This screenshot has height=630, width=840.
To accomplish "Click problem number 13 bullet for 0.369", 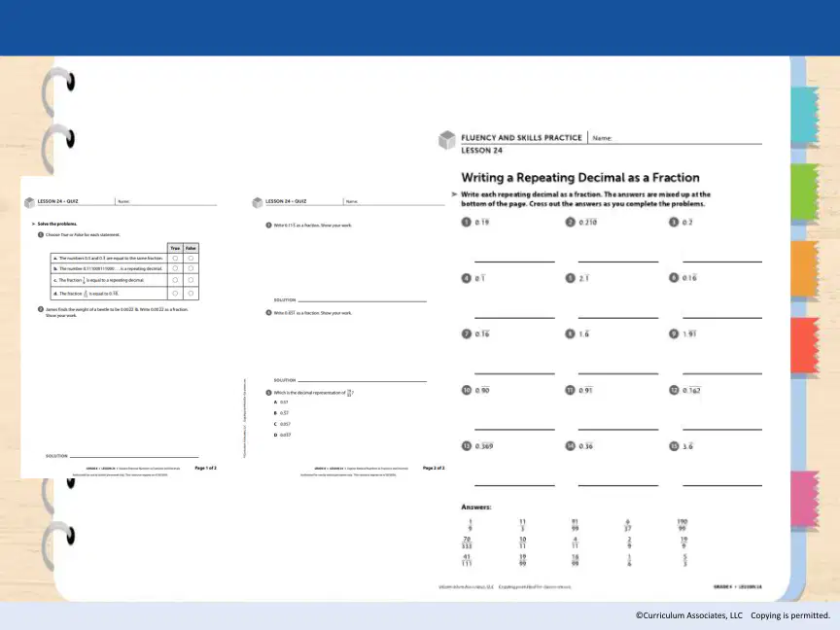I will point(466,445).
